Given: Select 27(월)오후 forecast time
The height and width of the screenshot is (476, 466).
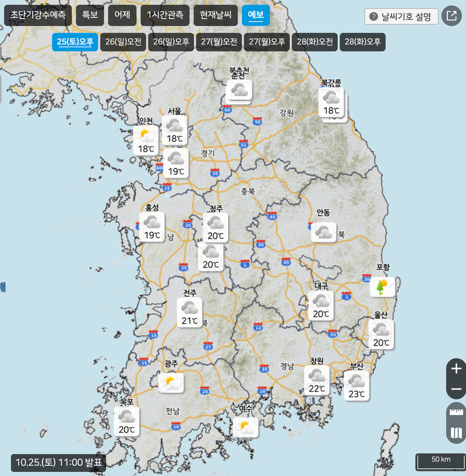Looking at the screenshot, I should (x=267, y=42).
